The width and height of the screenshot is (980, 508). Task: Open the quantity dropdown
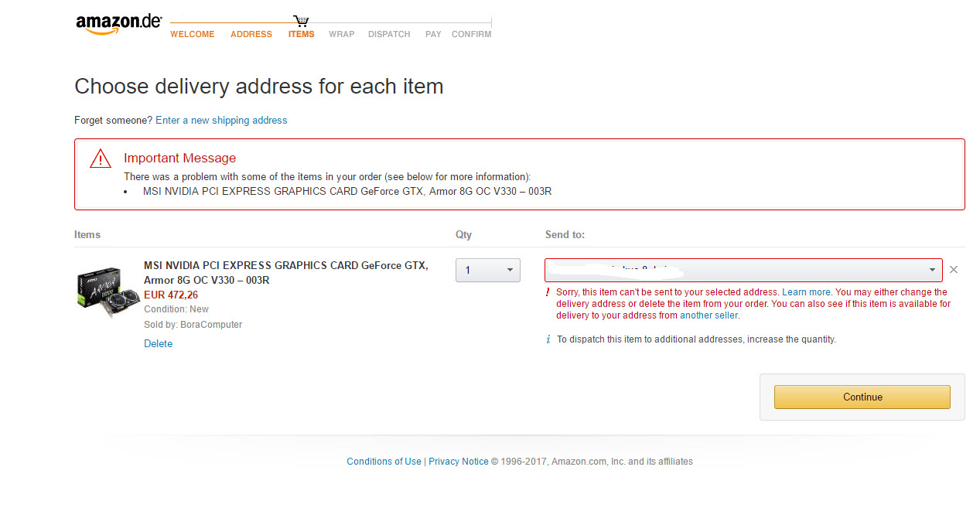(488, 270)
